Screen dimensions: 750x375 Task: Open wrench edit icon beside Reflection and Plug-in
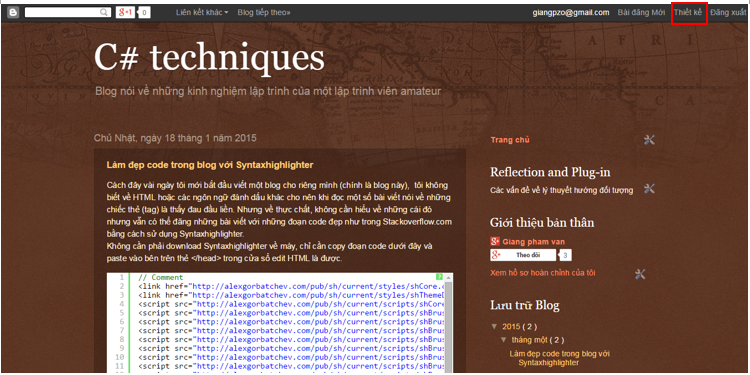[649, 189]
